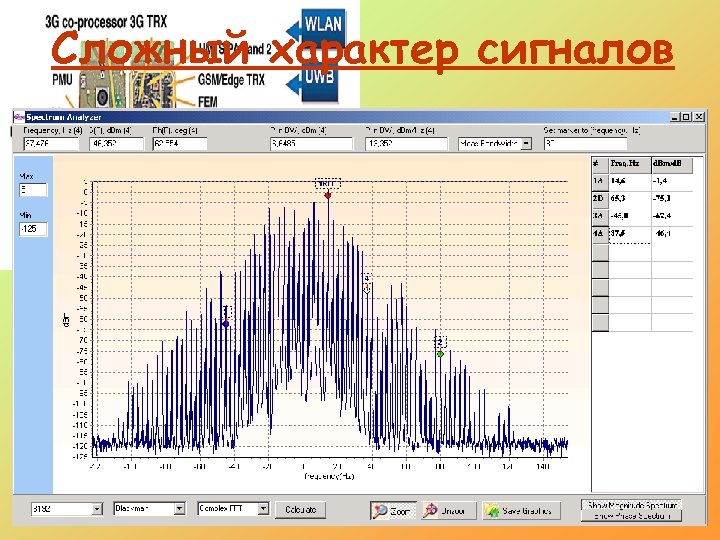Click the S(F), dBm (4) value field

tap(116, 144)
